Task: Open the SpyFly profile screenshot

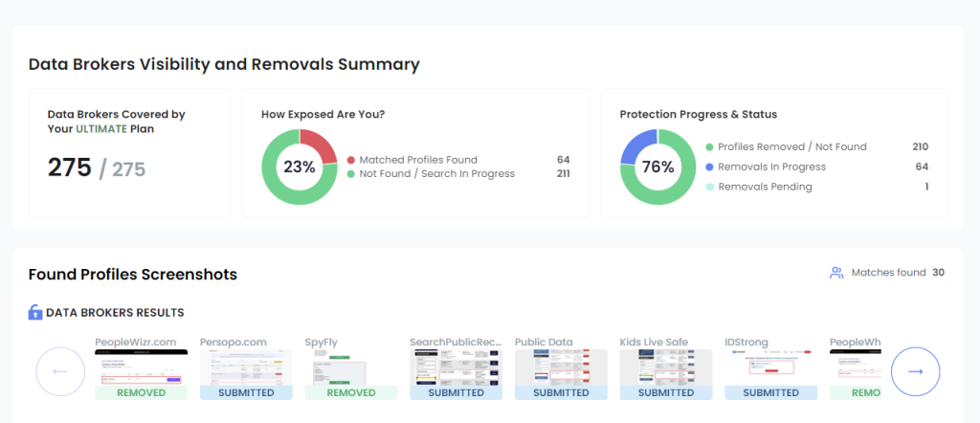Action: tap(351, 367)
